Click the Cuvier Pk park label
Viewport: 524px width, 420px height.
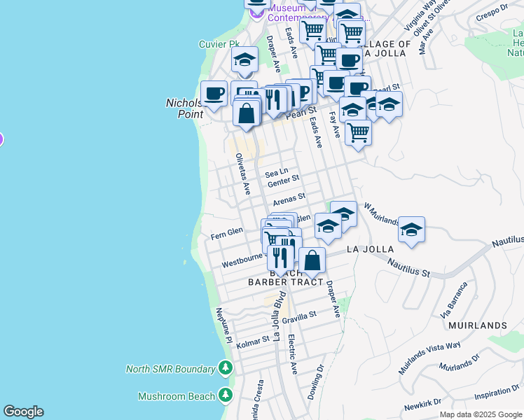[x=219, y=44]
